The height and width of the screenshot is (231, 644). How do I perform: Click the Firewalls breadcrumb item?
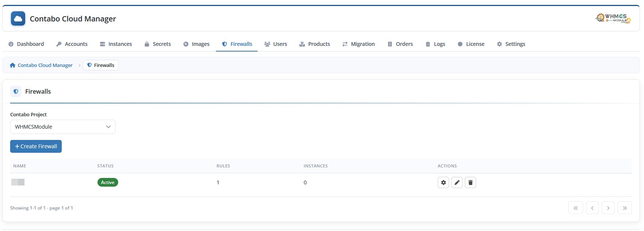click(100, 65)
